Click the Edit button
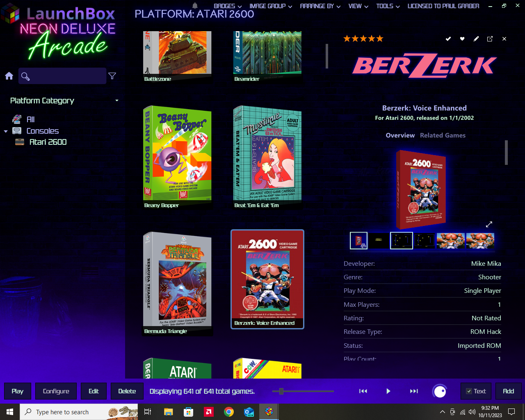Screen dimensions: 525x420 tap(94, 391)
